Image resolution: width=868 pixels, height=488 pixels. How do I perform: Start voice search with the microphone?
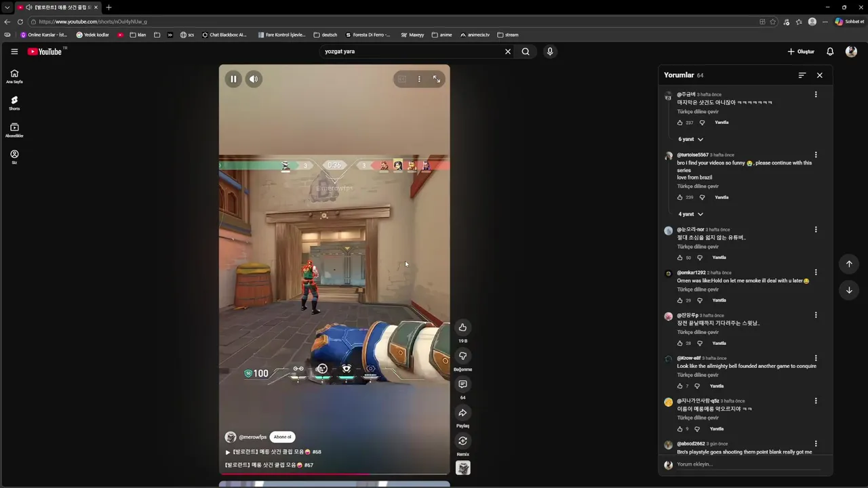(550, 52)
